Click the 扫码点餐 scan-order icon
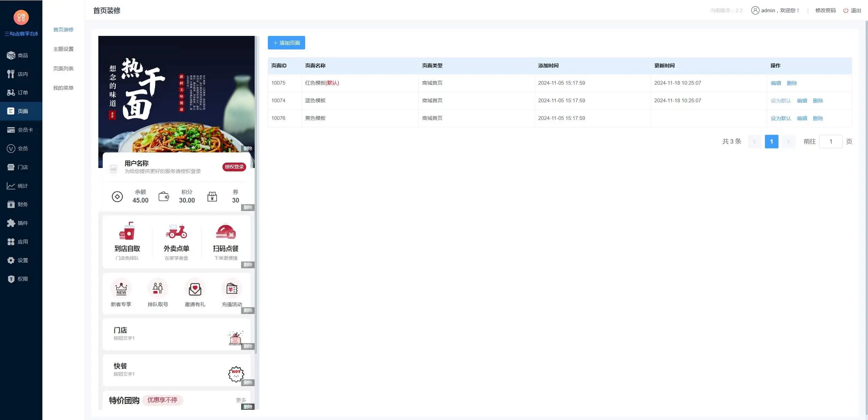 coord(225,232)
